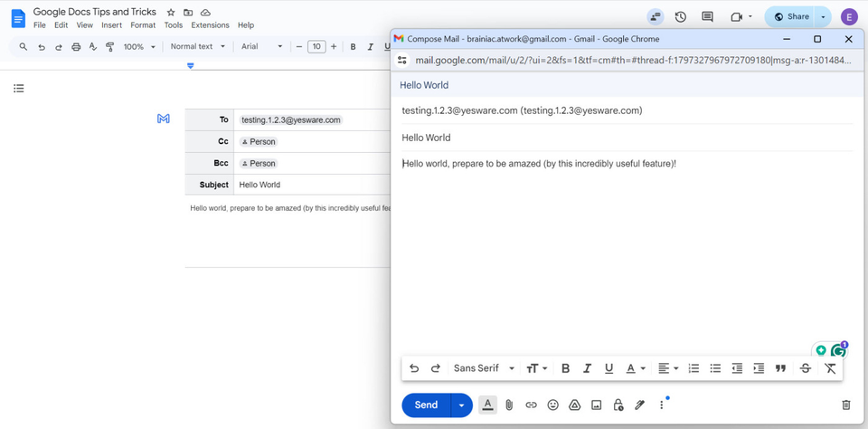Attach files with the paperclip icon
The image size is (868, 429).
[509, 405]
